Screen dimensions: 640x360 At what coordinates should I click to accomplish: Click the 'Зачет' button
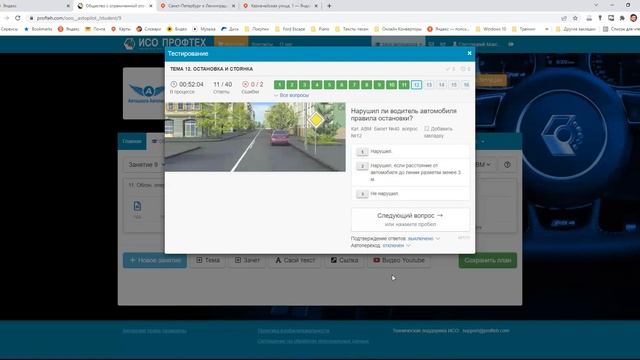[x=247, y=260]
